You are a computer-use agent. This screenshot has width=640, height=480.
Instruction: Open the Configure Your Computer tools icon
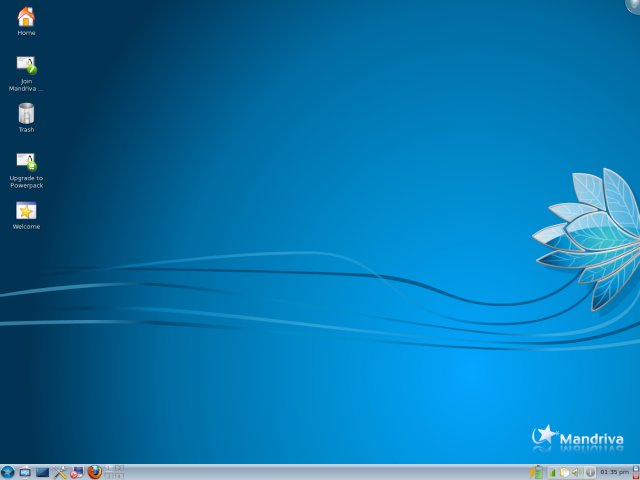pyautogui.click(x=60, y=472)
